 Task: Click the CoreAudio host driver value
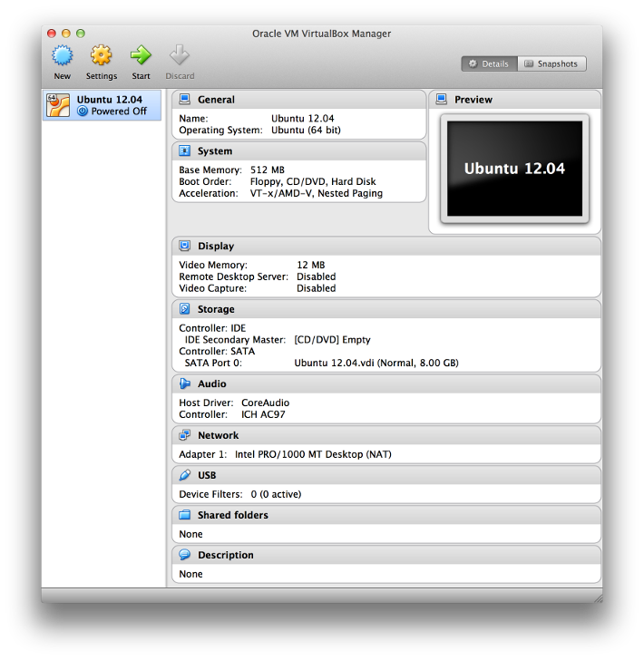[266, 403]
